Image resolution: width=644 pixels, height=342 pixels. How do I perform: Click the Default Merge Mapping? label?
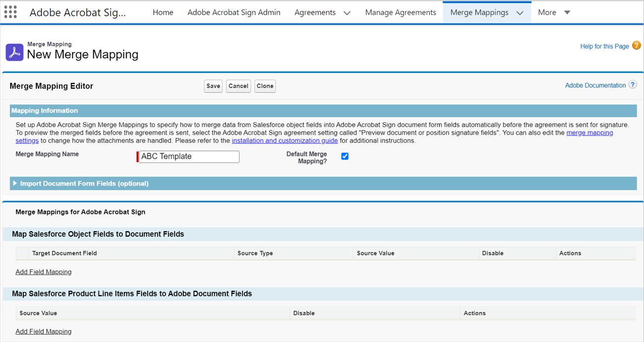[307, 158]
